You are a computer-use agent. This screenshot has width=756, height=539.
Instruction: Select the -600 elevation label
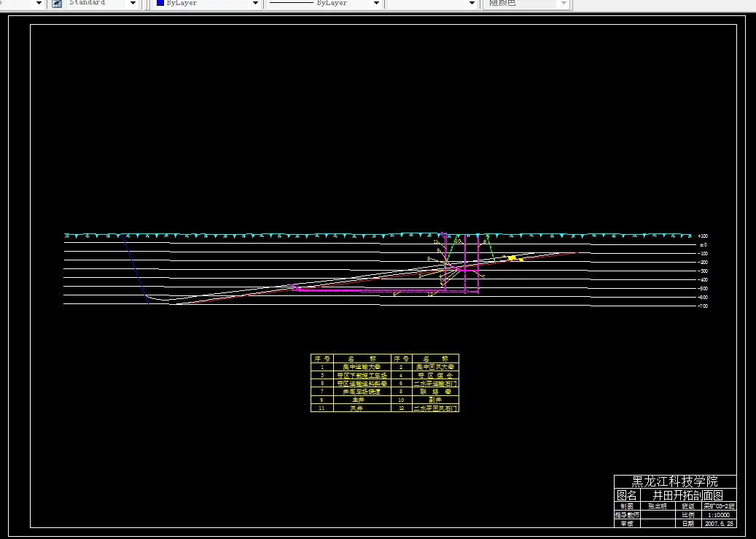point(703,297)
